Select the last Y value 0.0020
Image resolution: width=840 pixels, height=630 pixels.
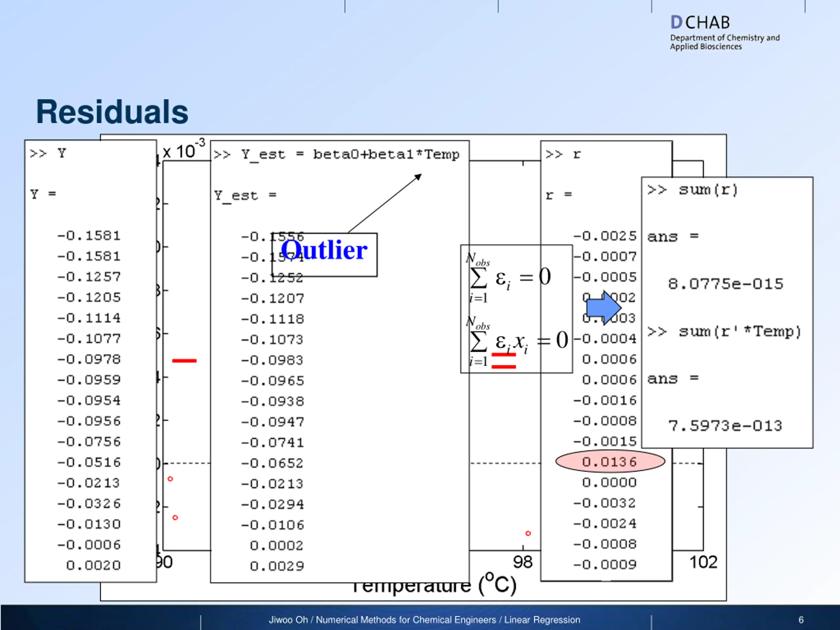pyautogui.click(x=94, y=565)
